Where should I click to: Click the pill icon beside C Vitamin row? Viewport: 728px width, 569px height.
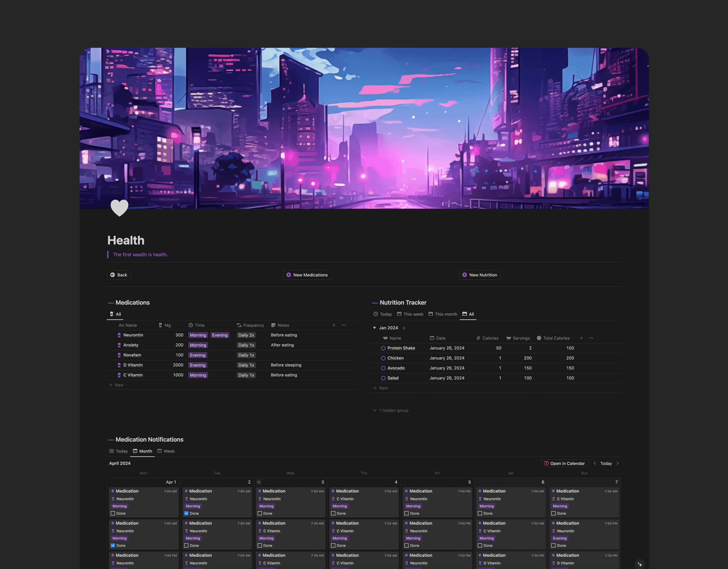click(119, 375)
